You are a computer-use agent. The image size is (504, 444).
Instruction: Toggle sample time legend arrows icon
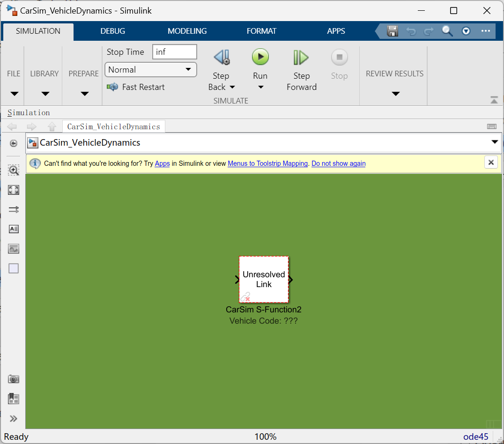[14, 210]
